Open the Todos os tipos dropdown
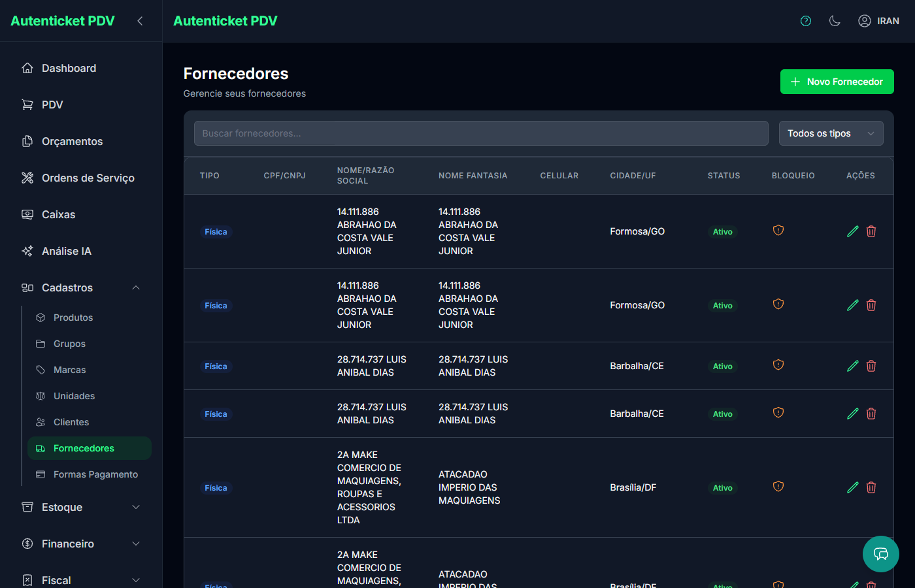This screenshot has height=588, width=915. pos(831,133)
